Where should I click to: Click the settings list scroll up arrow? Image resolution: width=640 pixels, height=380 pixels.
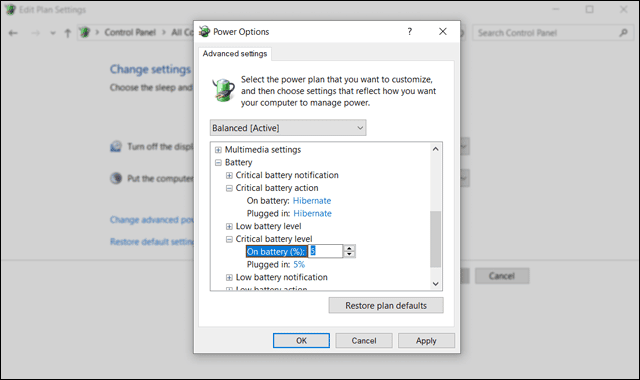pyautogui.click(x=436, y=149)
